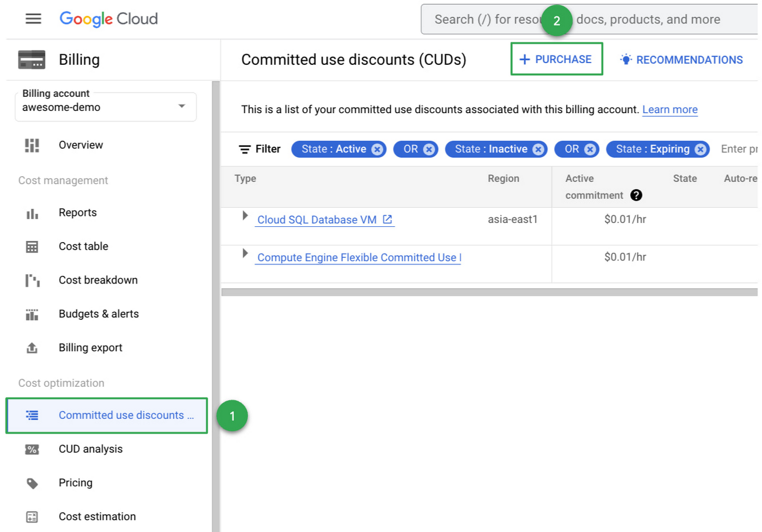Click the table horizontal scrollbar
Viewport: 762px width, 532px height.
coord(489,293)
